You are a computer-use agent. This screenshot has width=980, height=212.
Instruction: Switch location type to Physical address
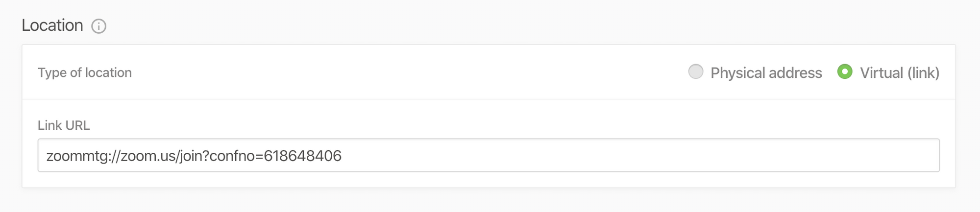[x=695, y=72]
